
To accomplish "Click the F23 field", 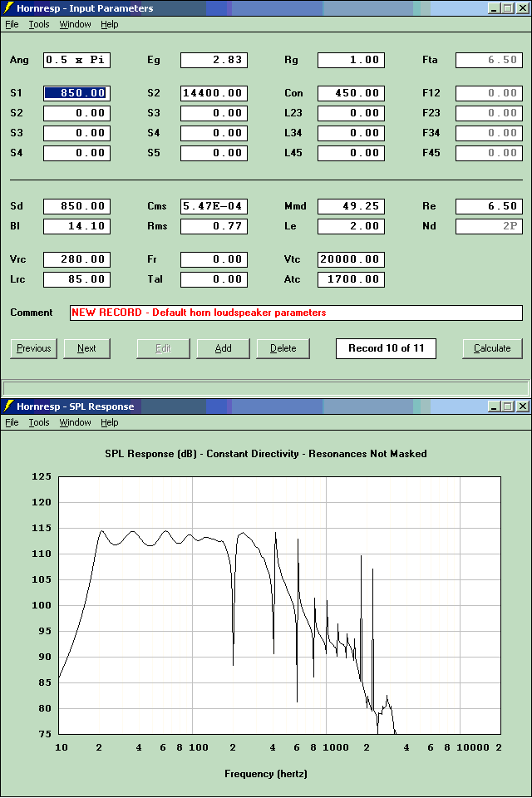I will (489, 113).
